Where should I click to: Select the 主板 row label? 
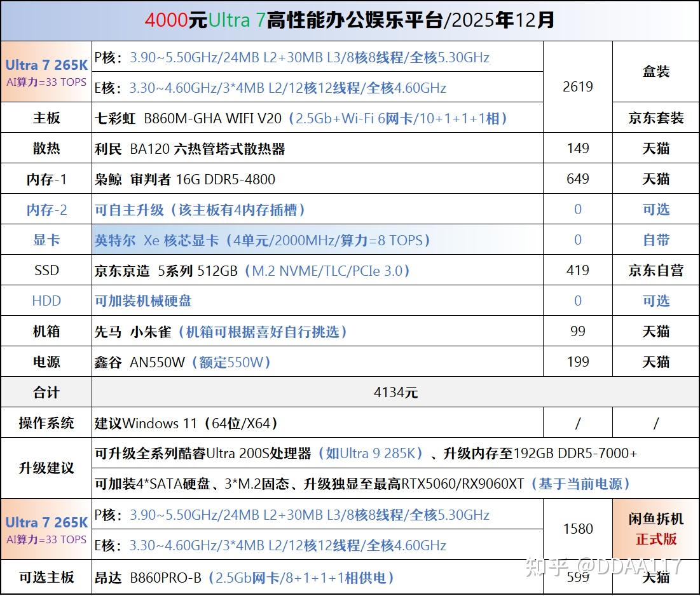click(x=46, y=118)
